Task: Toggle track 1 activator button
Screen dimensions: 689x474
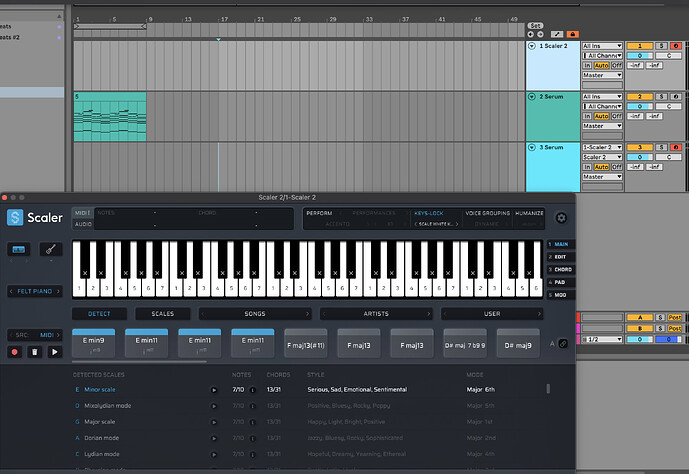Action: point(640,46)
